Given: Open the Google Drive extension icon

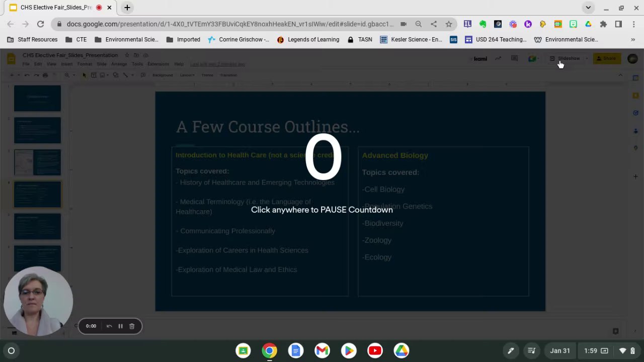Looking at the screenshot, I should (588, 24).
